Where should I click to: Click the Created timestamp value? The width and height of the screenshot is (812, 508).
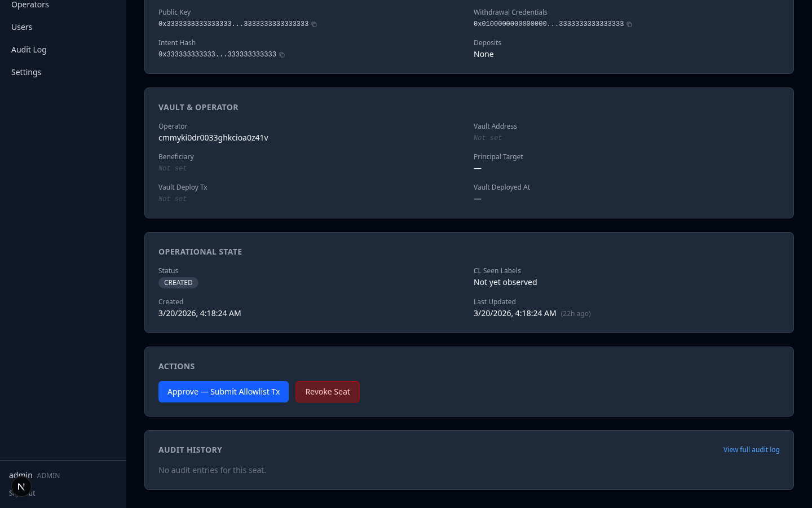pyautogui.click(x=200, y=313)
